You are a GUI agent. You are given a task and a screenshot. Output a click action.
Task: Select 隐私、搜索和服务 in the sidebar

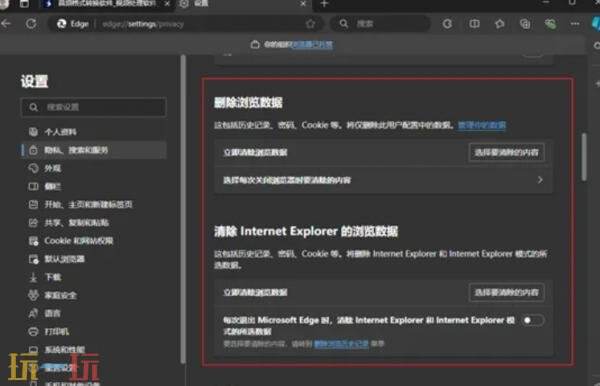[x=93, y=150]
